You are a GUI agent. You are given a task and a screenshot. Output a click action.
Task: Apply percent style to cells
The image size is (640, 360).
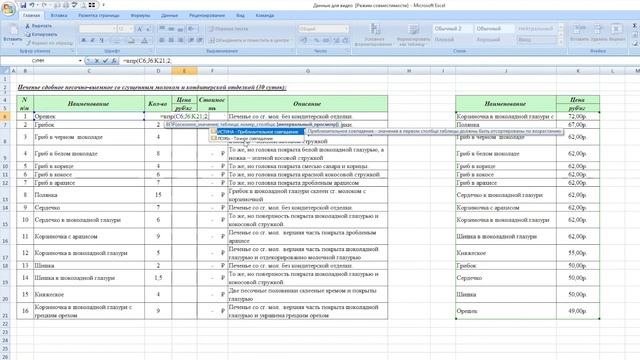316,40
